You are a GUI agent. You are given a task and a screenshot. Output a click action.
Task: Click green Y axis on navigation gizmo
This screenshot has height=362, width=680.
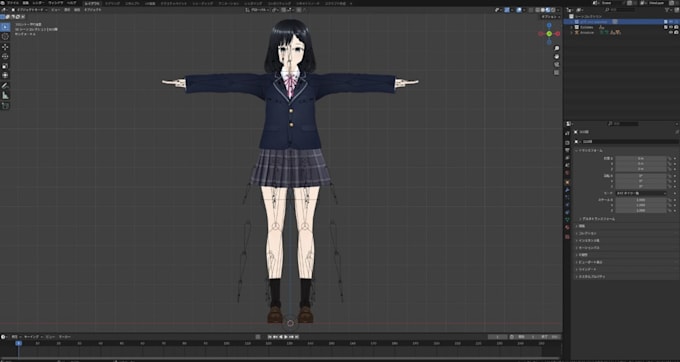pyautogui.click(x=549, y=34)
